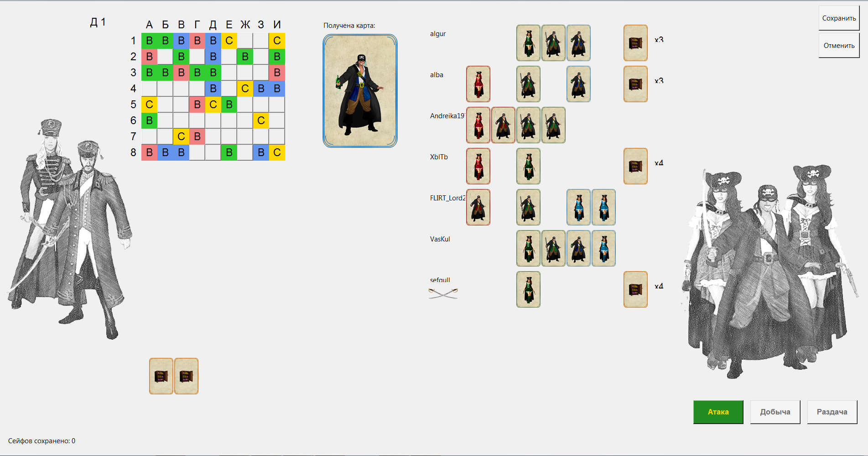
Task: Click the safe card in algur's row
Action: [635, 43]
